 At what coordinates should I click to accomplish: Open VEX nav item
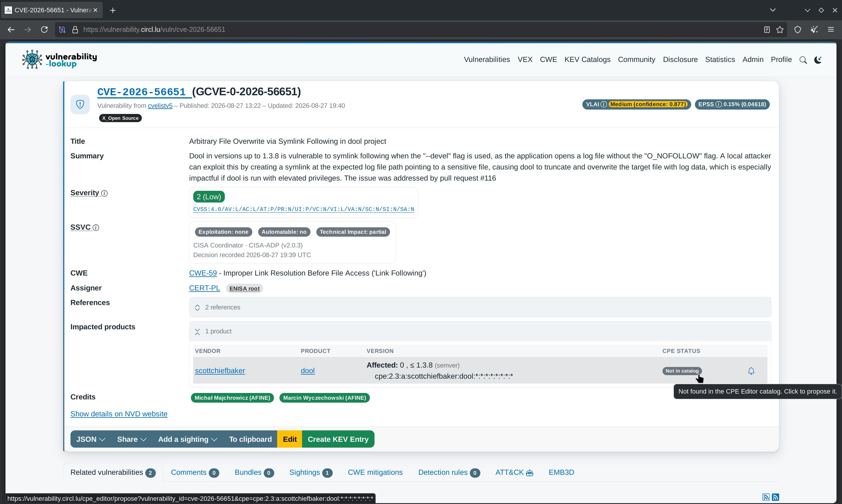(525, 59)
